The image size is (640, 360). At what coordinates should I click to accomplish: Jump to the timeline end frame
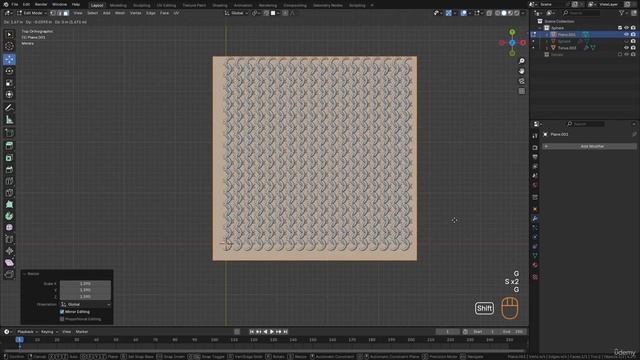pos(286,332)
